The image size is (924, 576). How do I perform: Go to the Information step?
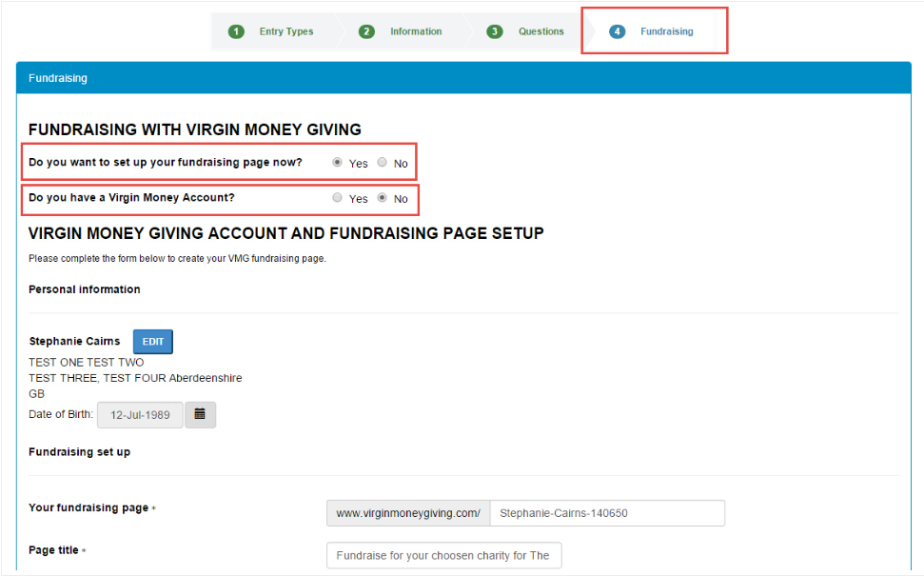tap(416, 31)
